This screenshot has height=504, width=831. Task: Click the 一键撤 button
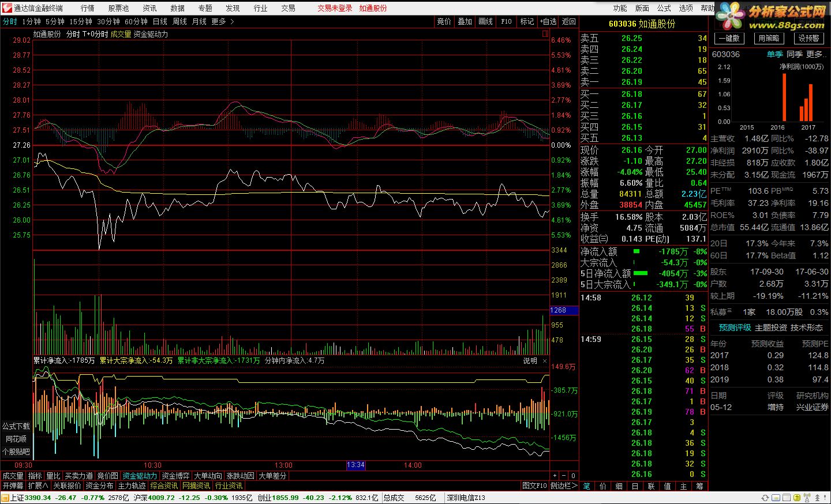click(x=729, y=38)
